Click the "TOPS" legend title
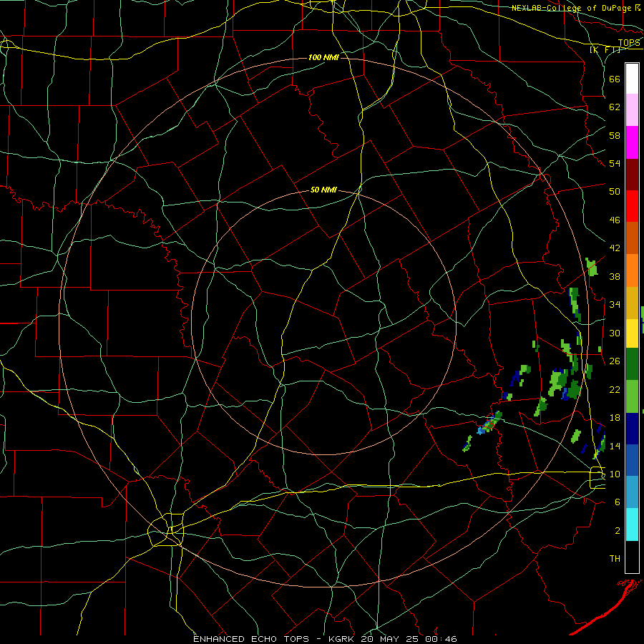The width and height of the screenshot is (644, 644). (629, 43)
